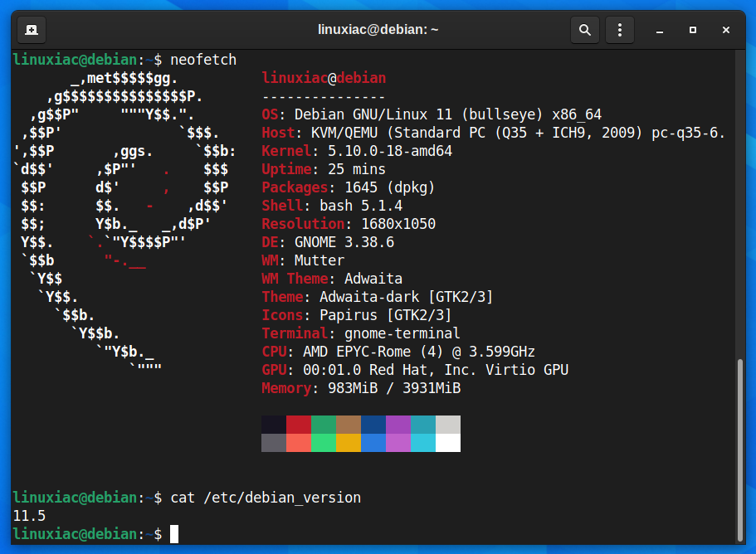Click the Resolution value '1680x1050'
Viewport: 756px width, 554px height.
398,224
